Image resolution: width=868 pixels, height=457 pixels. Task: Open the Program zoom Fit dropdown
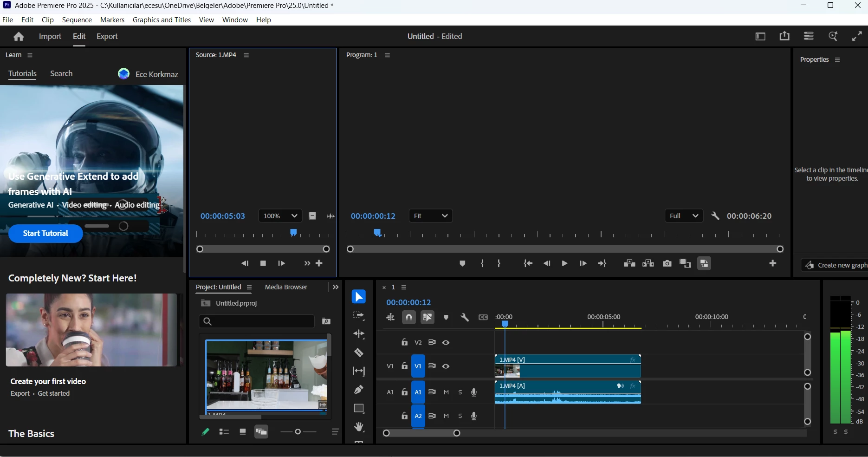(431, 216)
